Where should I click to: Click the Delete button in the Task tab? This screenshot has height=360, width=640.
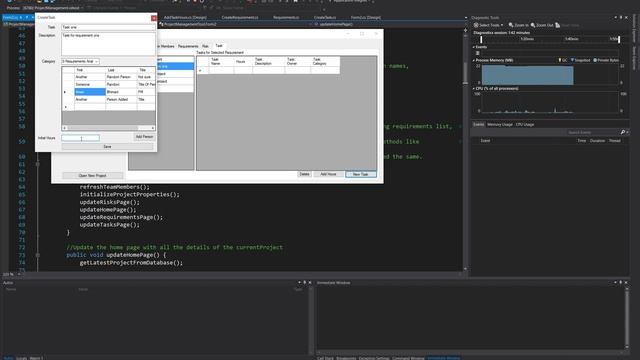[304, 174]
